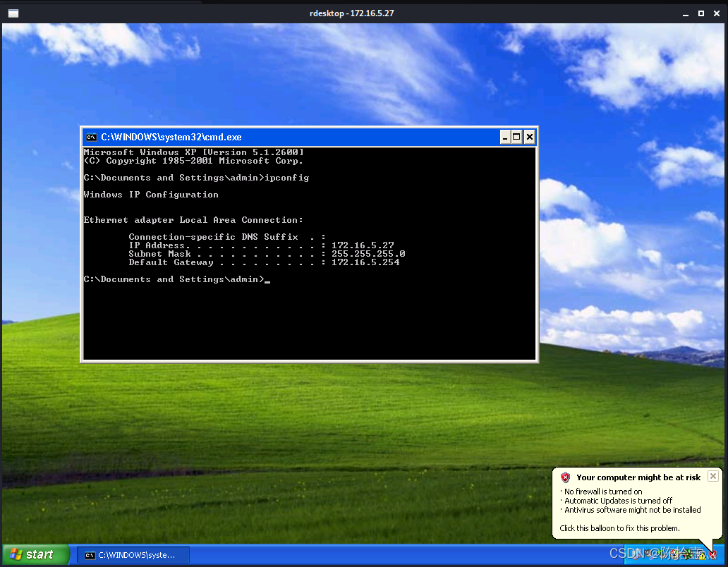Click the ipconfig command line
This screenshot has height=567, width=728.
(196, 178)
